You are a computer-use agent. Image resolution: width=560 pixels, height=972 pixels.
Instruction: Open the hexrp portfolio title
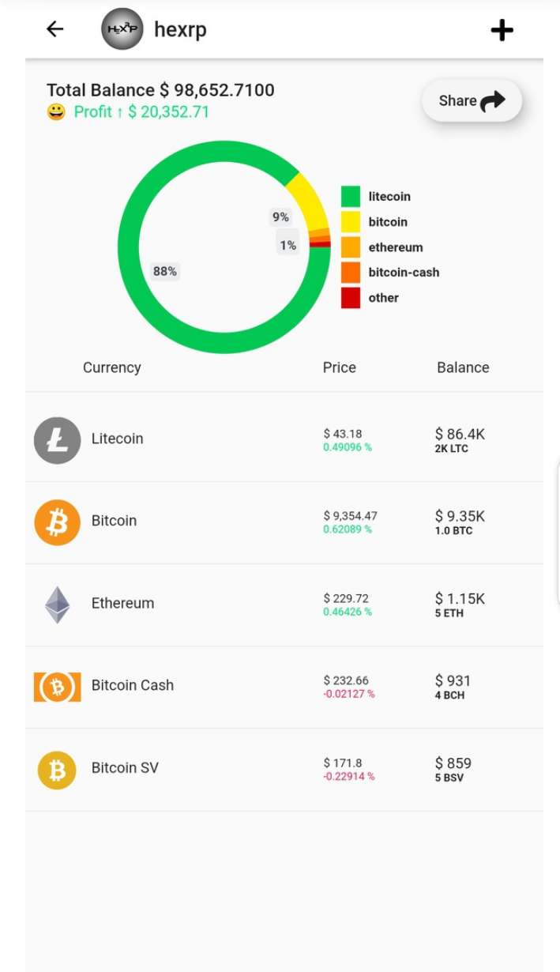(x=180, y=29)
